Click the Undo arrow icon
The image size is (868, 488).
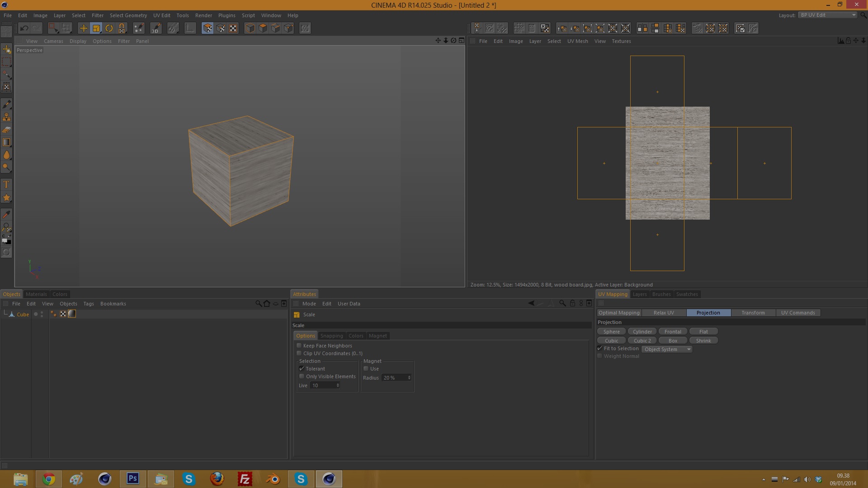(x=24, y=28)
